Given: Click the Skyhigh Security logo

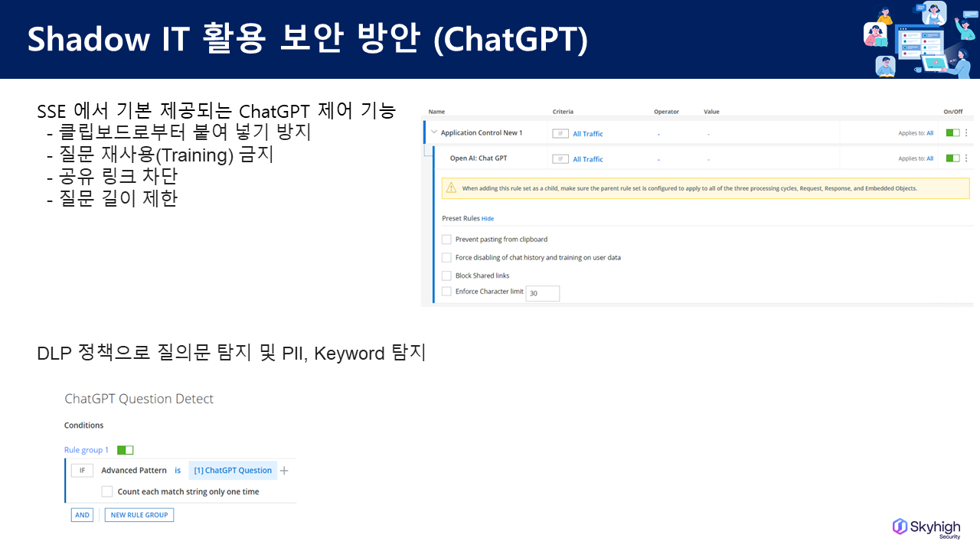Looking at the screenshot, I should coord(926,528).
